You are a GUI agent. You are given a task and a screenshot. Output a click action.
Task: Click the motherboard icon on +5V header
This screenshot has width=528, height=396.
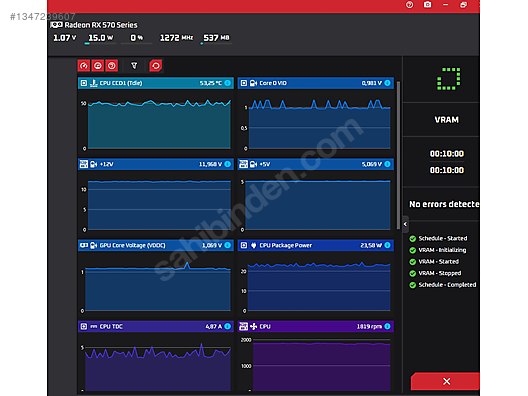tap(243, 164)
